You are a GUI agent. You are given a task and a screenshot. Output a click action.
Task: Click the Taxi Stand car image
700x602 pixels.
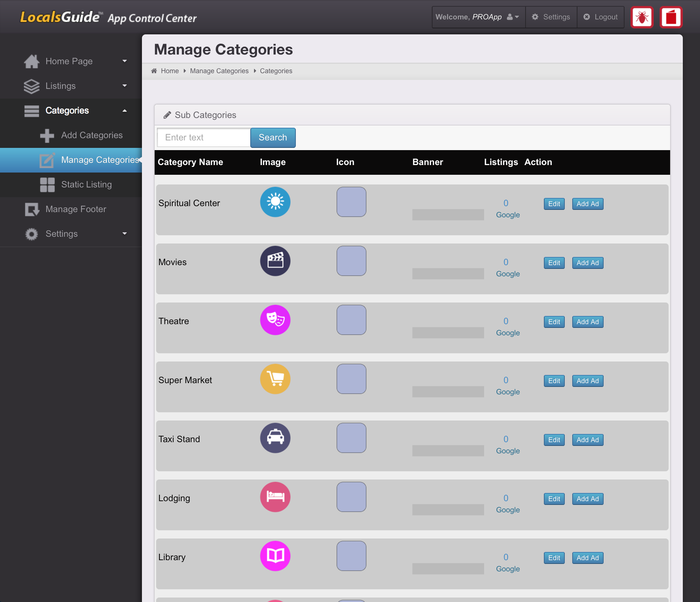tap(275, 438)
